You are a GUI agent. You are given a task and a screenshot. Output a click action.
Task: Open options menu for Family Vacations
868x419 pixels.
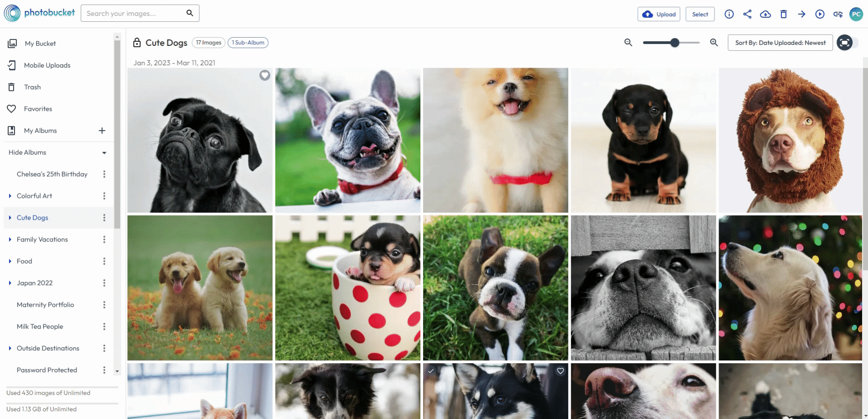pyautogui.click(x=104, y=240)
